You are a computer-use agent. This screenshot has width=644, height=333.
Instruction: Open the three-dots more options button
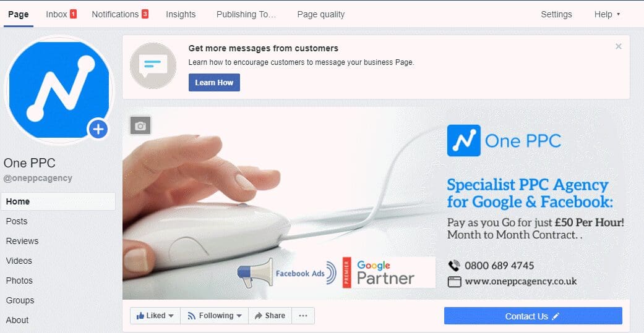303,316
